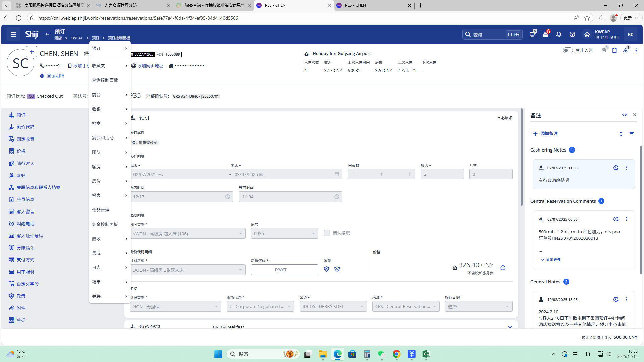The image size is (644, 362).
Task: Open the hamburger navigation menu
Action: tap(13, 34)
